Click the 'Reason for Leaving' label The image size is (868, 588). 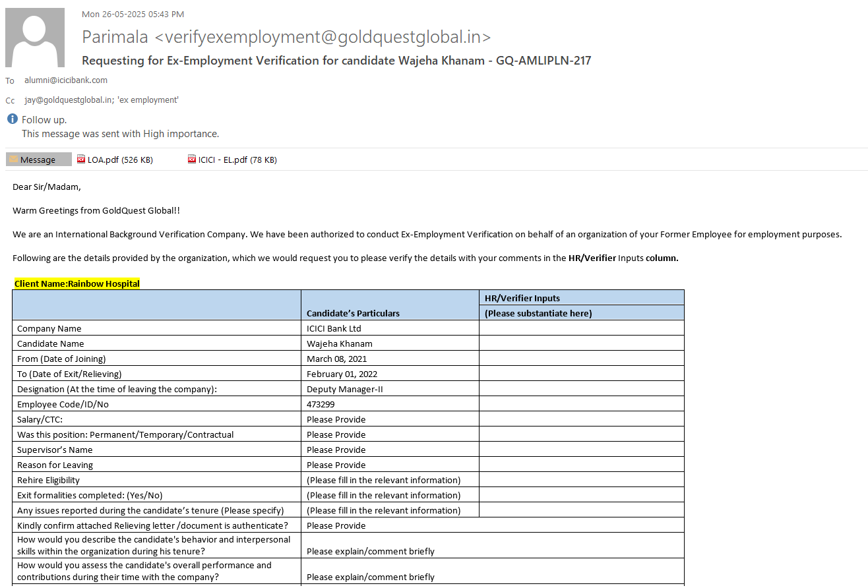coord(55,465)
